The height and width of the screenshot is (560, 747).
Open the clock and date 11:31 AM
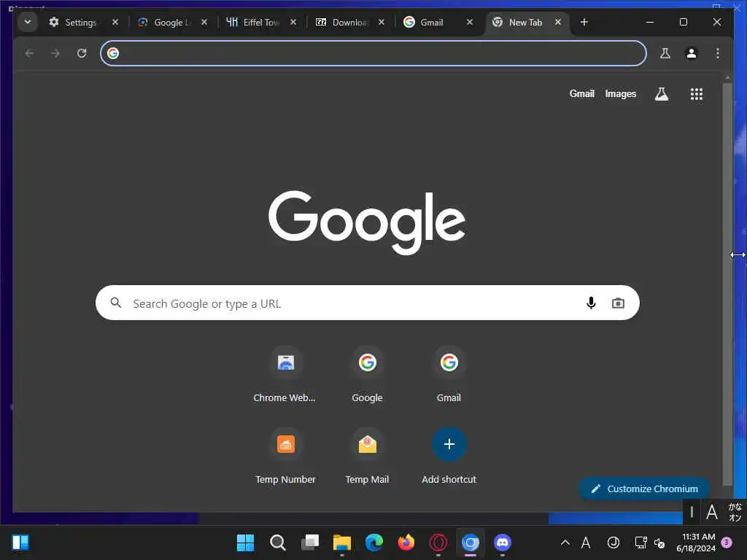(x=695, y=542)
